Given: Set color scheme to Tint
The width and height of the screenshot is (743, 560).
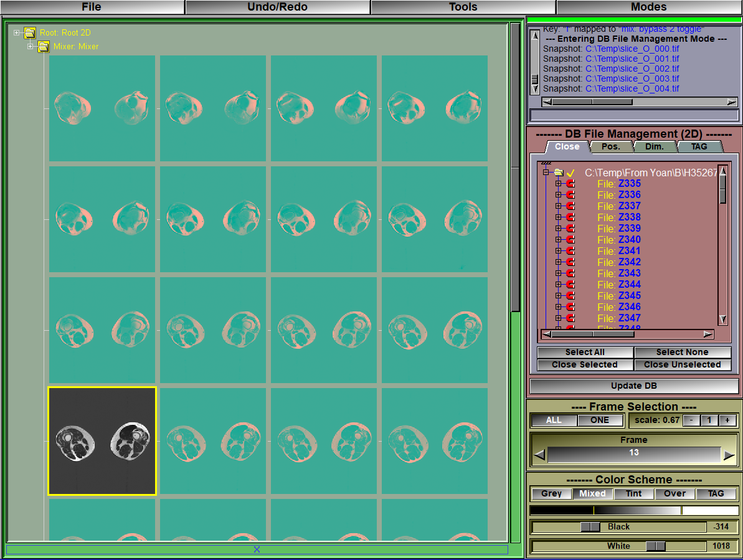Looking at the screenshot, I should coord(633,494).
